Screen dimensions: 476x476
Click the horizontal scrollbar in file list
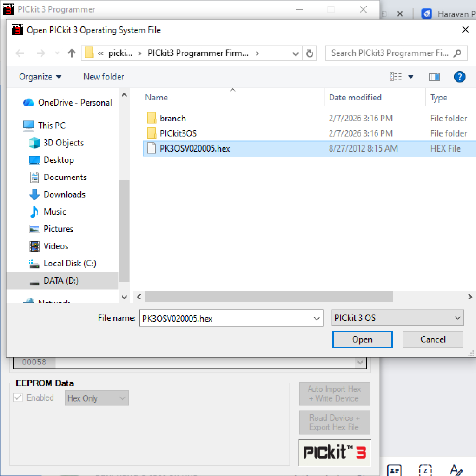pos(269,297)
